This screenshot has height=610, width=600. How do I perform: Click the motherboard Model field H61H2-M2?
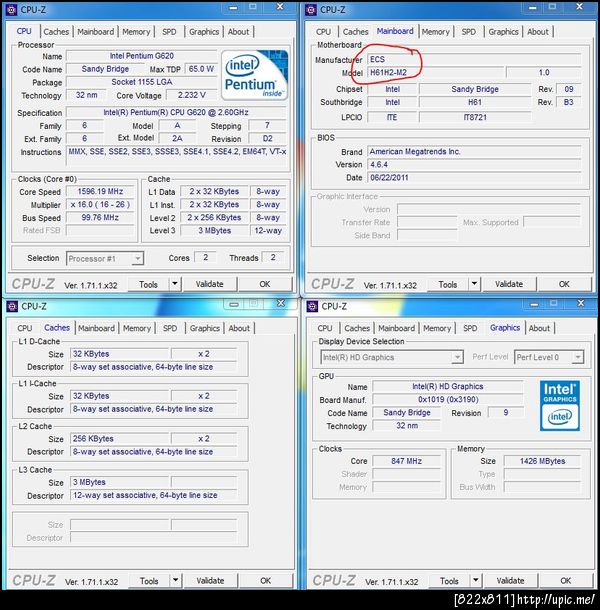click(x=435, y=72)
